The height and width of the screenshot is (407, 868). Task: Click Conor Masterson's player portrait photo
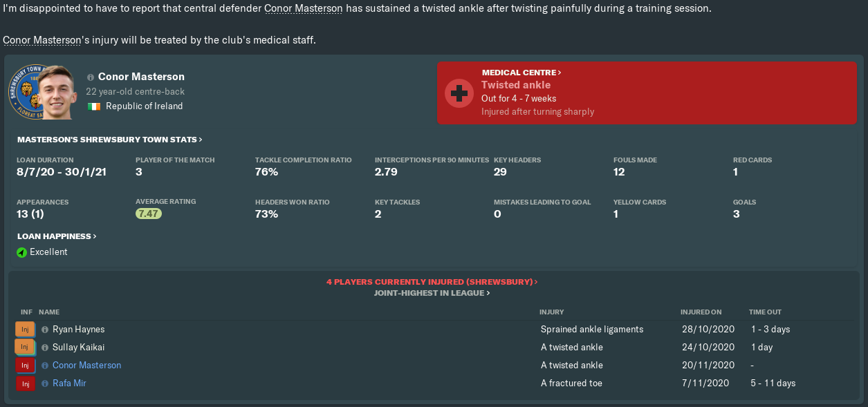tap(57, 92)
